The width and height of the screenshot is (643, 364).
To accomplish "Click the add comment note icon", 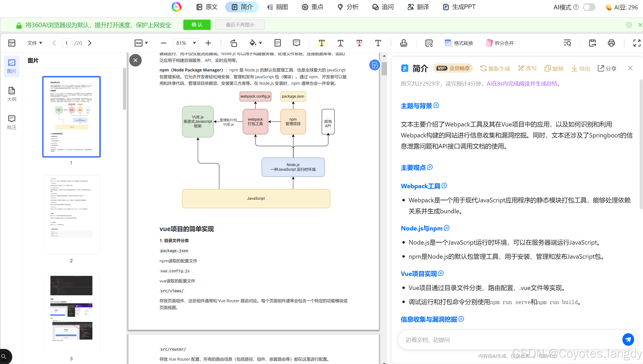I will coord(296,43).
